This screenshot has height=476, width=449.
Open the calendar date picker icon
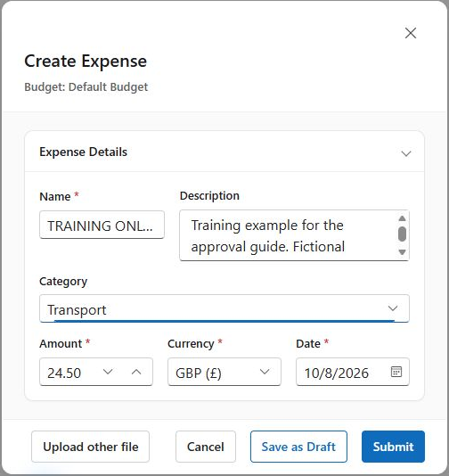tap(396, 372)
